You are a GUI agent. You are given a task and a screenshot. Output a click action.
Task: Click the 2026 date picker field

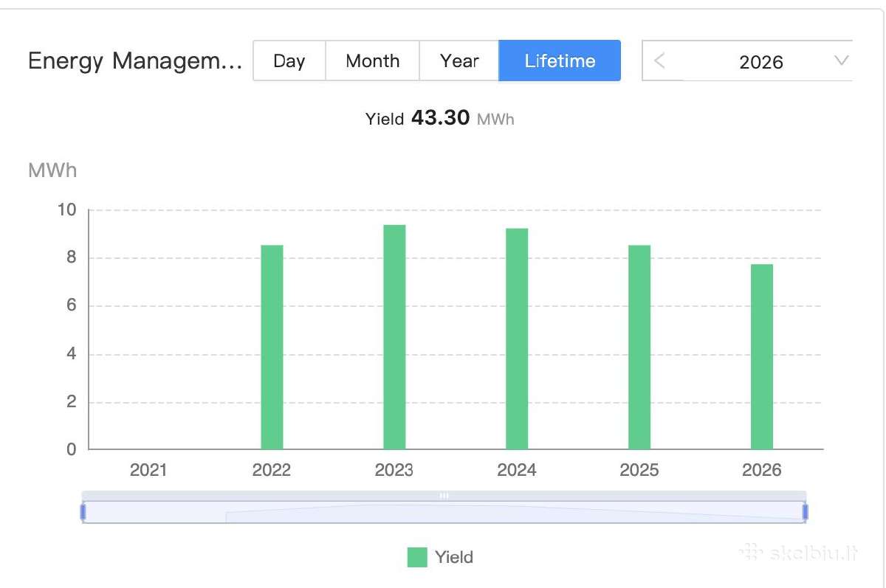[747, 60]
